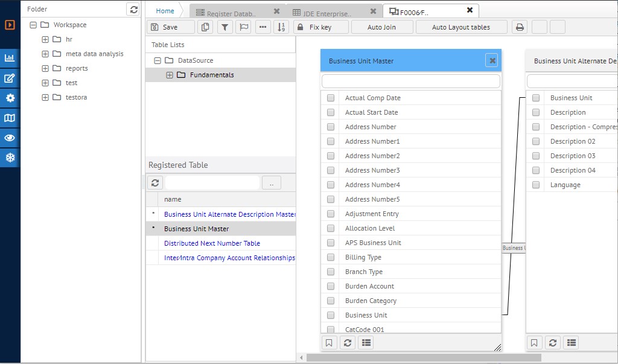618x364 pixels.
Task: Open the chart section in the left sidebar
Action: [10, 58]
